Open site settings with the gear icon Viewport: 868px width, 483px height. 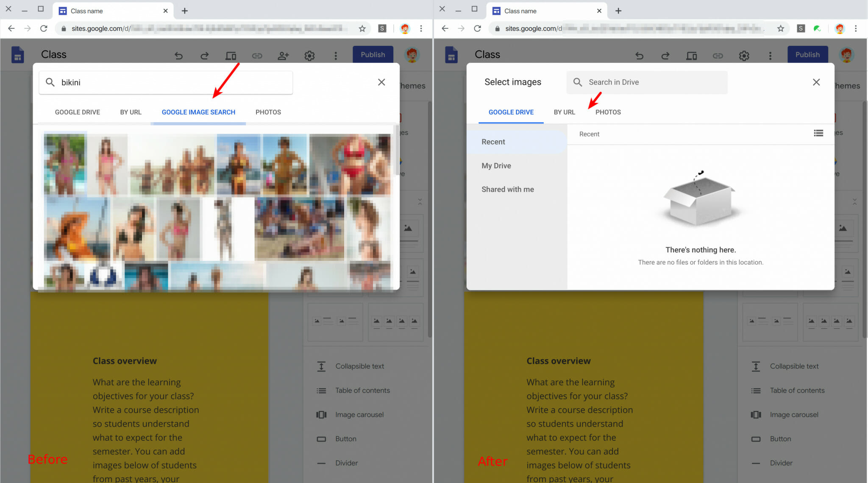309,56
